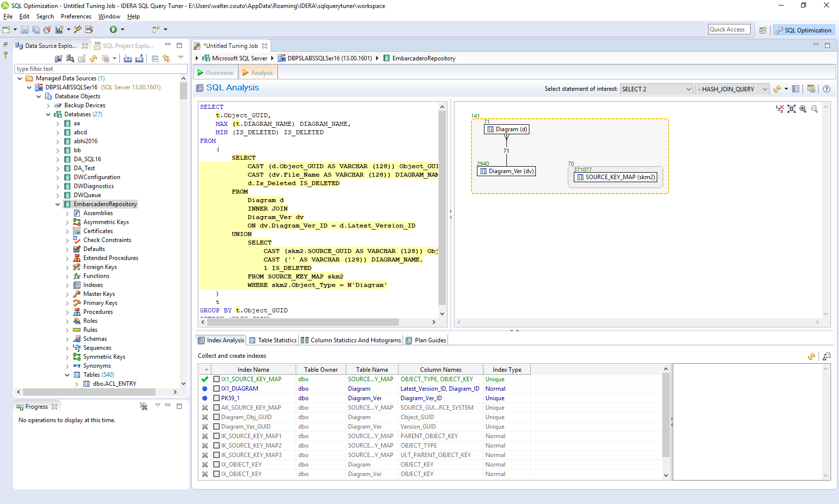This screenshot has height=504, width=839.
Task: Switch to Plan Guides tab
Action: point(425,340)
